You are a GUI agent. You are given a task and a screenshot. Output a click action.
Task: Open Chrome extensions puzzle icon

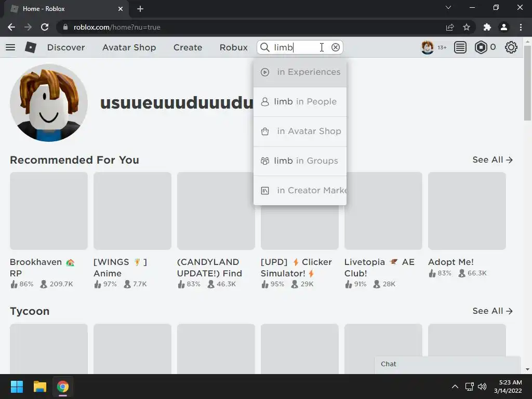(487, 27)
